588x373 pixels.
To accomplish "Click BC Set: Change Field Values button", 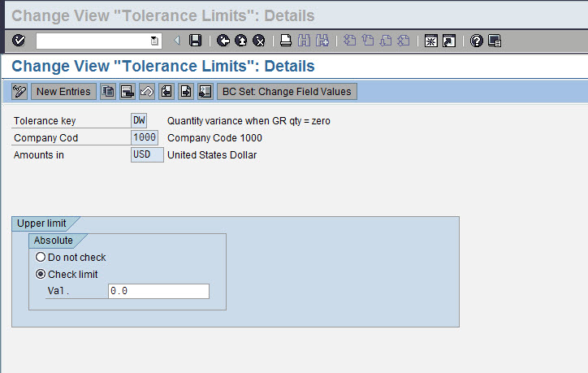I will (287, 92).
